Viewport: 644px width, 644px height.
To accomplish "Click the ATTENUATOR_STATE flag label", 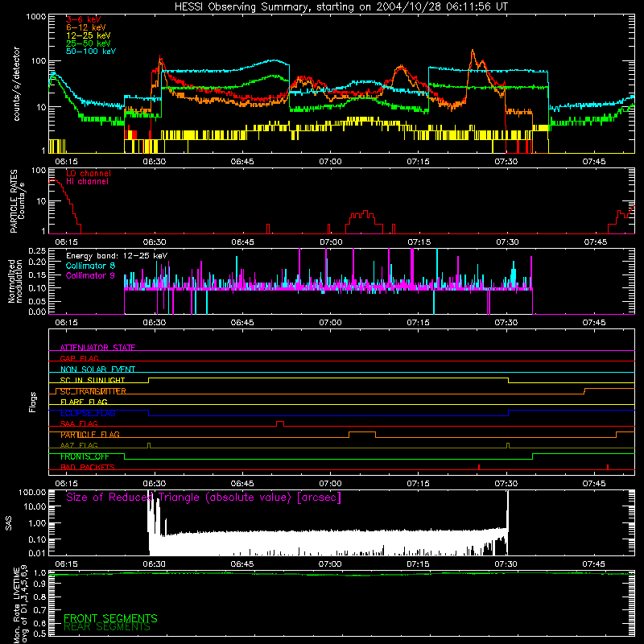I will pos(97,348).
